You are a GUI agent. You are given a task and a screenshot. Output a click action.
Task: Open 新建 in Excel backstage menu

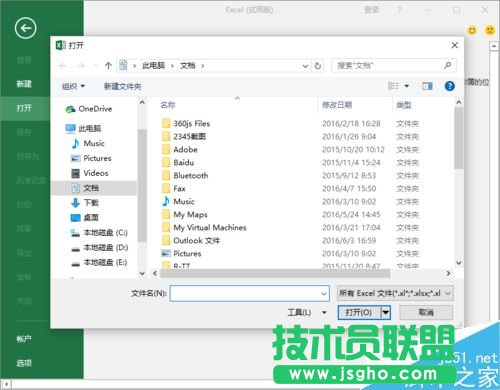(x=24, y=84)
